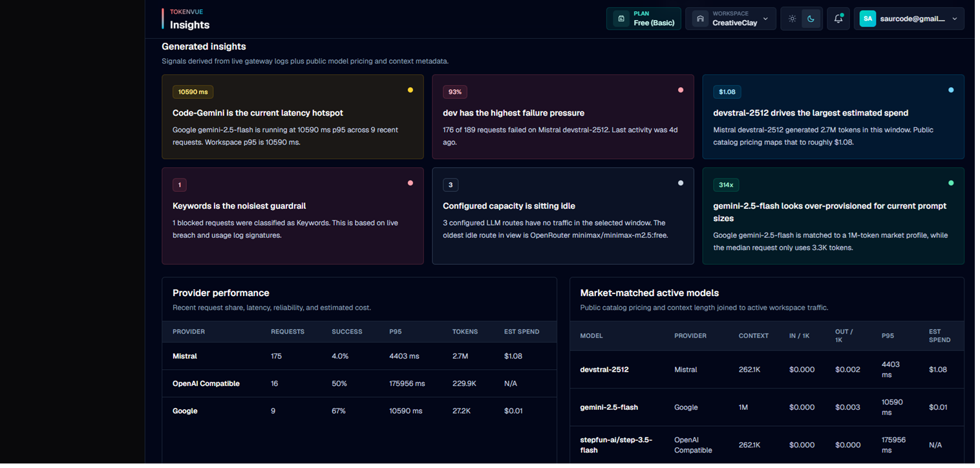Click the 262.1K context value for devstral-2512
980x468 pixels.
pos(750,370)
